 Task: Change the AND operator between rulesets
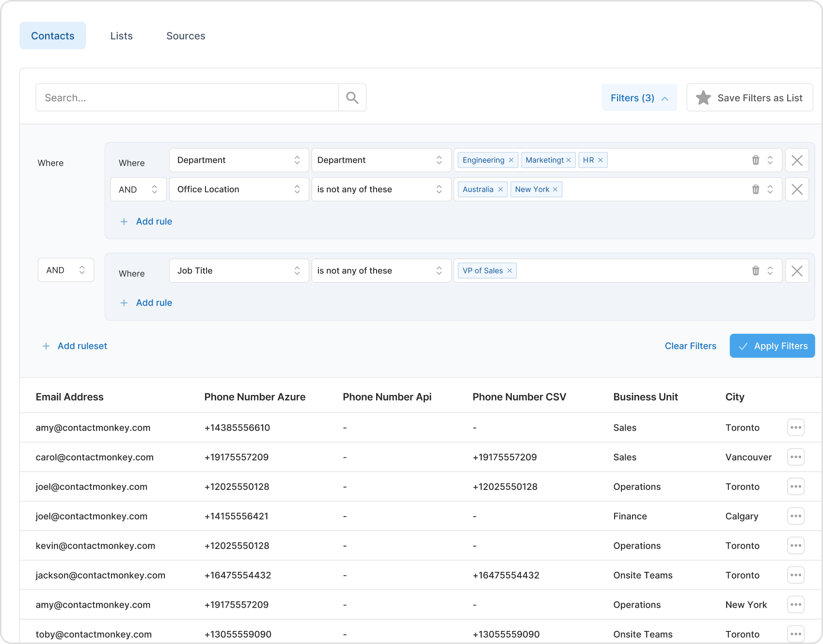(66, 270)
